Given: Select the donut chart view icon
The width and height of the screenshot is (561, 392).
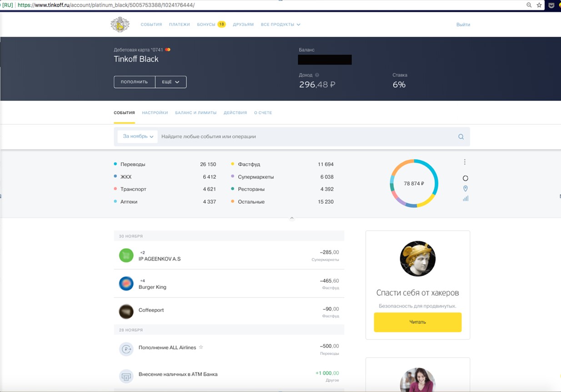Looking at the screenshot, I should click(x=465, y=178).
